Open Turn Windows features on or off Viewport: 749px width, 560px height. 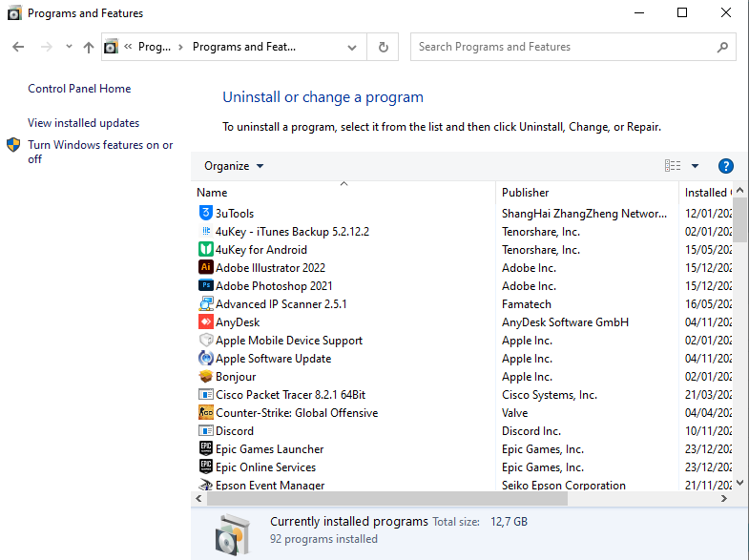(100, 152)
